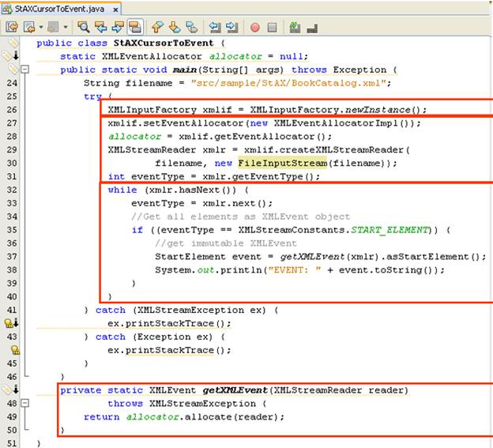493x448 pixels.
Task: Click the greyed-out Forward navigation icon
Action: click(53, 27)
